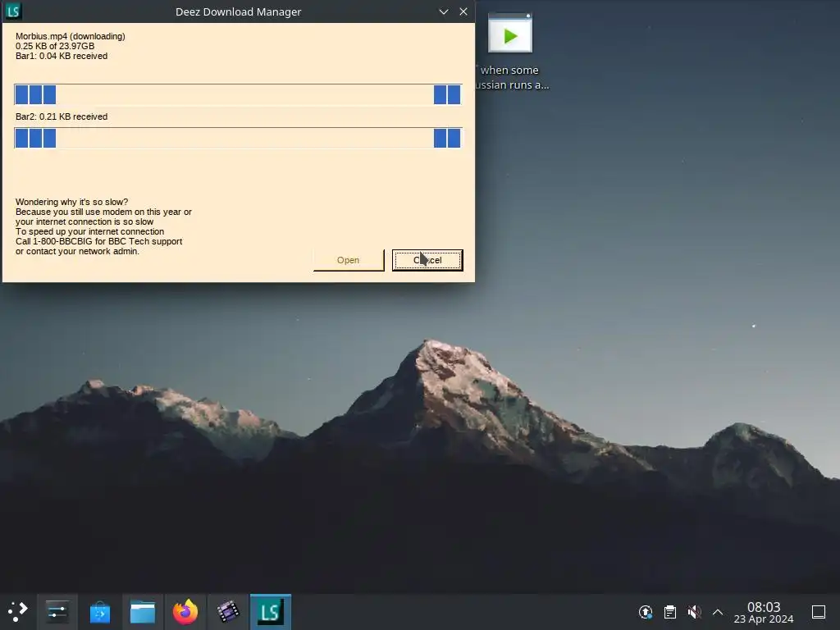
Task: Click the muted volume tray icon
Action: coord(694,612)
